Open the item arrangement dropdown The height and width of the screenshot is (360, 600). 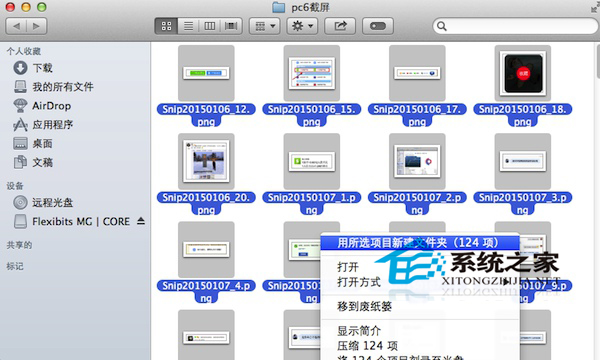click(265, 26)
